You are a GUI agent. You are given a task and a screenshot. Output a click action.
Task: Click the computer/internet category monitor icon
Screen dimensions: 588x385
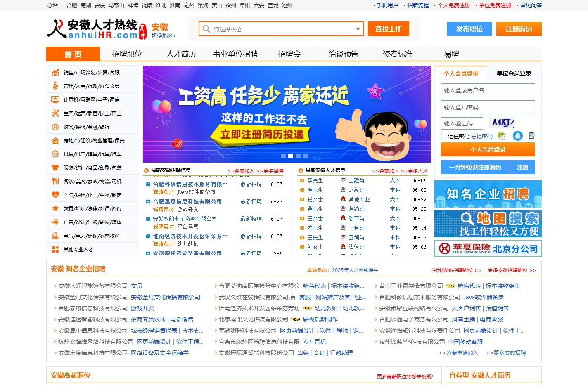coord(55,100)
